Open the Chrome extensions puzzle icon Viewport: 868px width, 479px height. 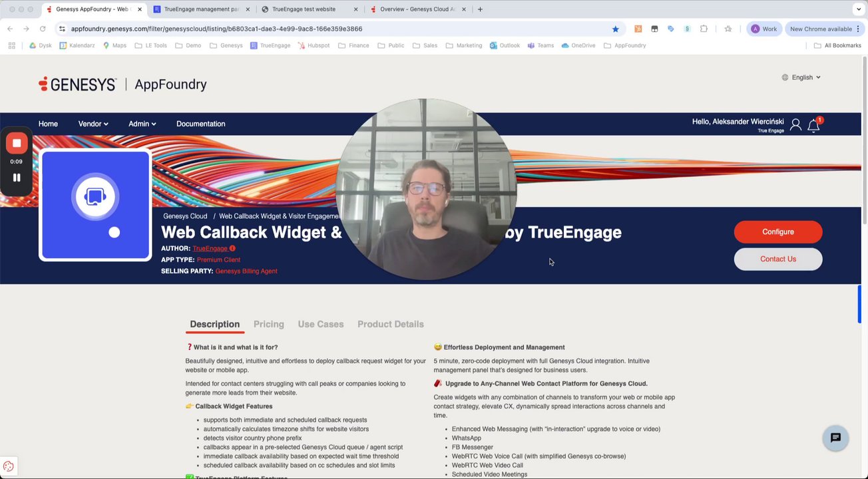pyautogui.click(x=704, y=29)
